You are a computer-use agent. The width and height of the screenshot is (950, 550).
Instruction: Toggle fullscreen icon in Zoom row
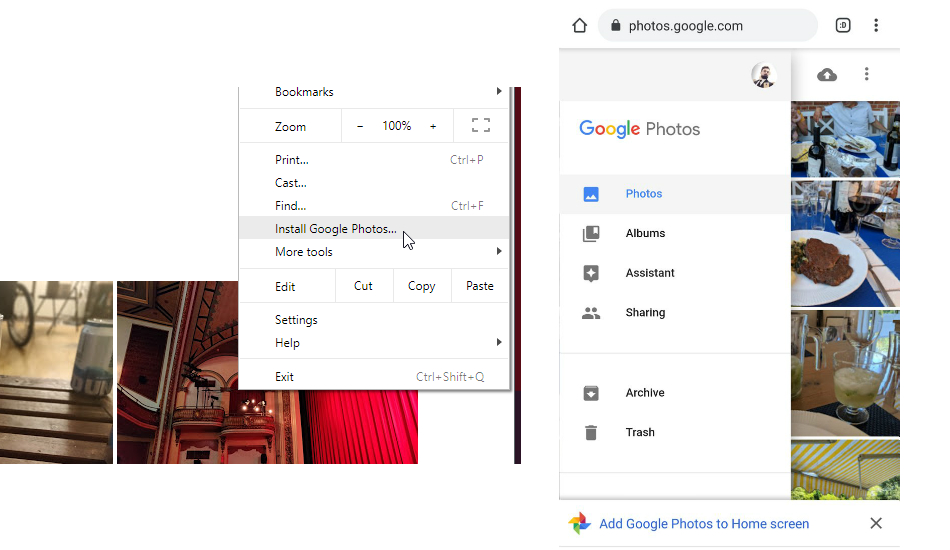click(x=481, y=125)
